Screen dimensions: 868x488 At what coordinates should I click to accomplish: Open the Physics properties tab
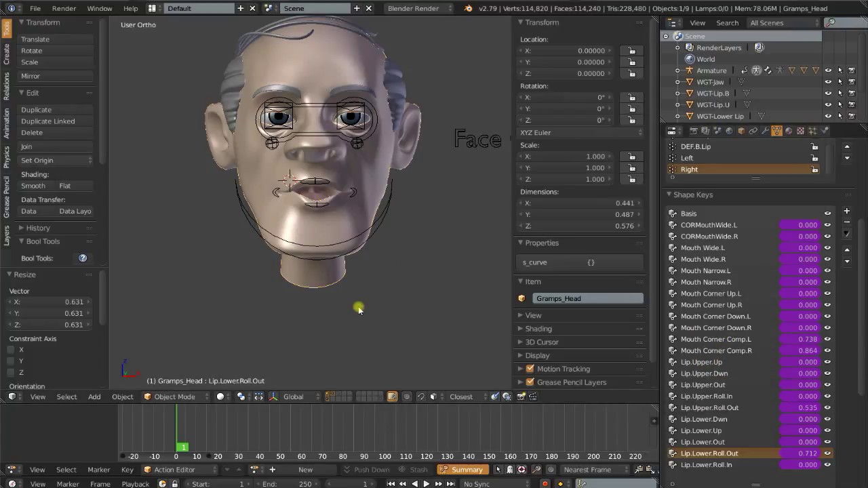825,131
